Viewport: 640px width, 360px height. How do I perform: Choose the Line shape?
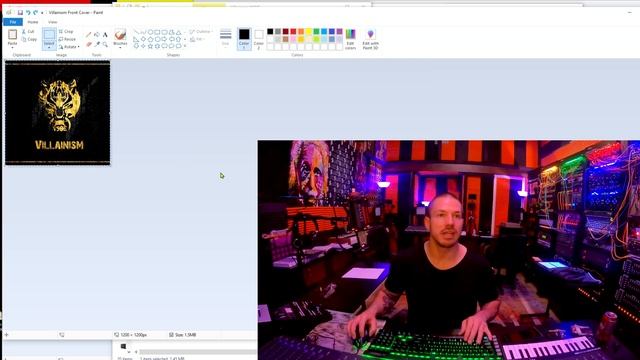pyautogui.click(x=136, y=32)
